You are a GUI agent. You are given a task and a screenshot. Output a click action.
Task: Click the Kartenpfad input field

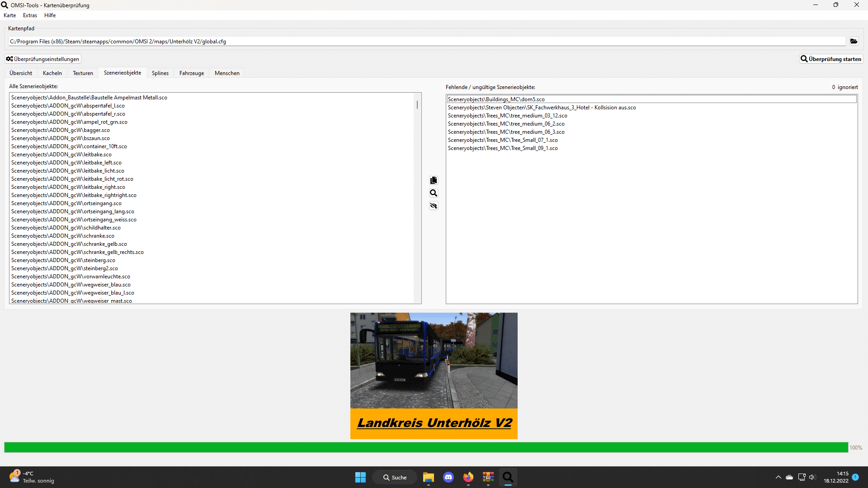click(x=425, y=41)
